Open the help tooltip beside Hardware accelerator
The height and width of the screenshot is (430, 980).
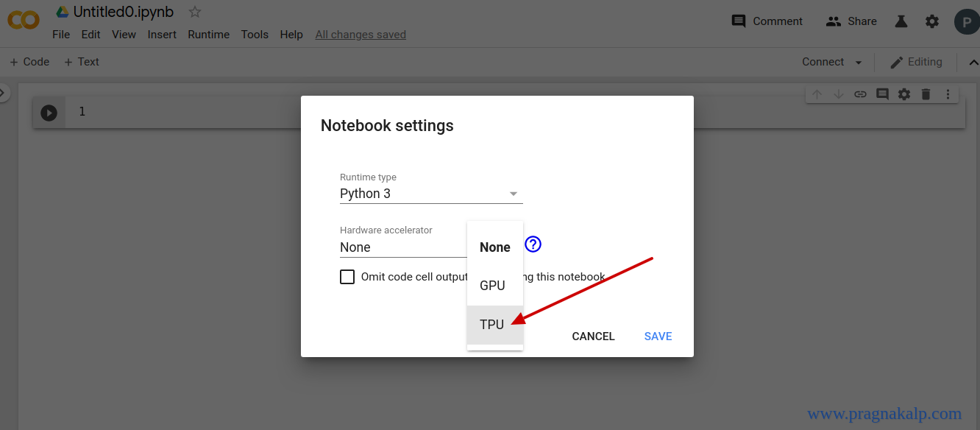[533, 244]
